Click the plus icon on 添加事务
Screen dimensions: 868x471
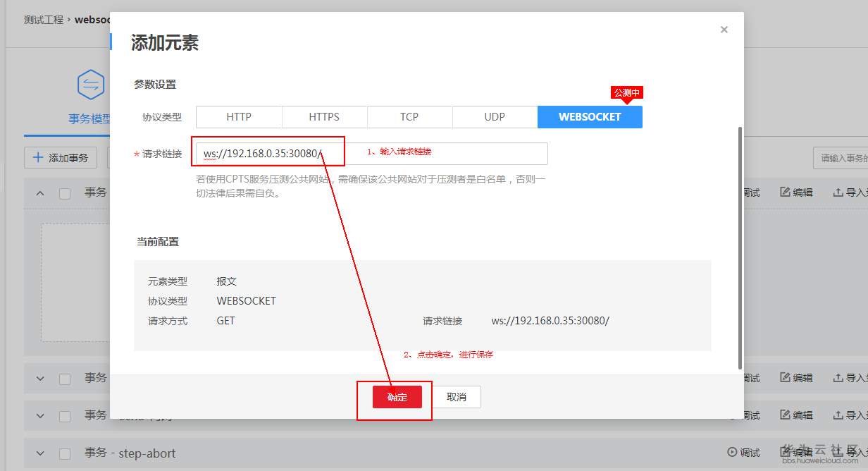pyautogui.click(x=38, y=157)
